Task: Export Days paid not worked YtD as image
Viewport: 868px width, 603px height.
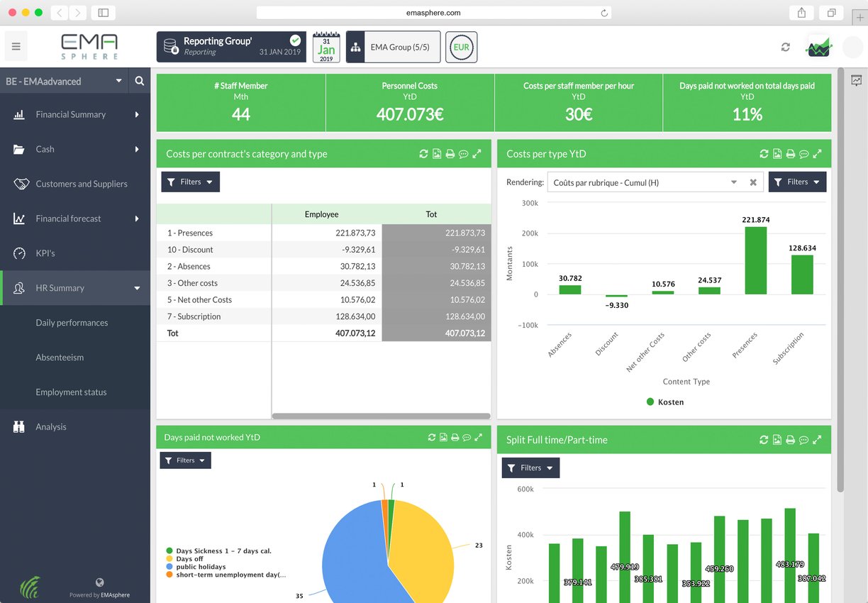Action: coord(443,437)
